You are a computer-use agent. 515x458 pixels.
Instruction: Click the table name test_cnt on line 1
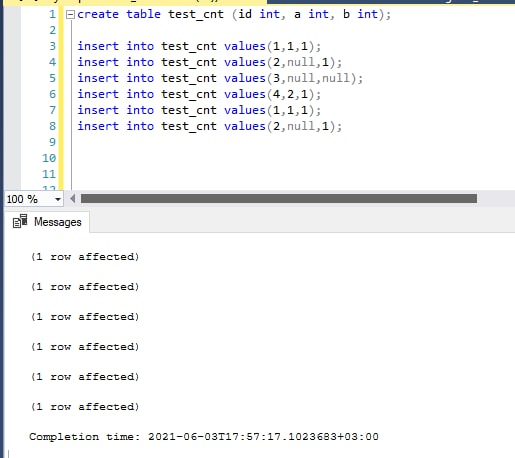(x=196, y=14)
